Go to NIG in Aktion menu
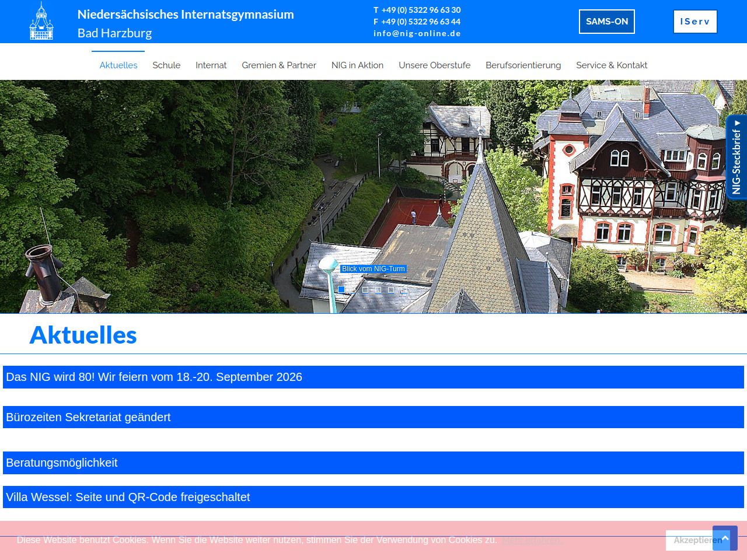 357,65
